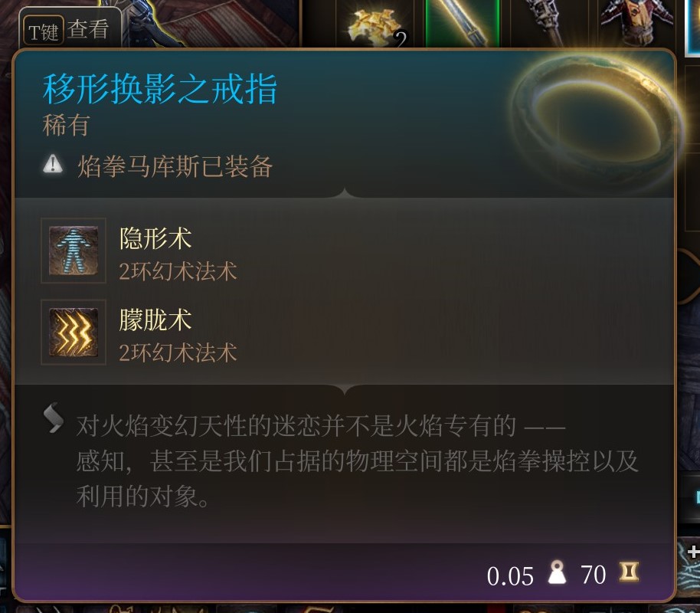Click the item title 移形换影之戒指

[160, 89]
